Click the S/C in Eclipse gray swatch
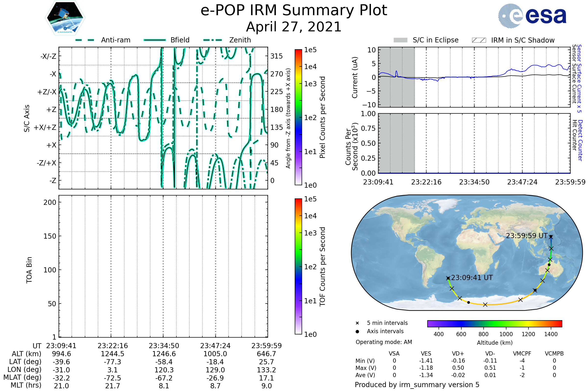The width and height of the screenshot is (588, 392). [x=401, y=40]
